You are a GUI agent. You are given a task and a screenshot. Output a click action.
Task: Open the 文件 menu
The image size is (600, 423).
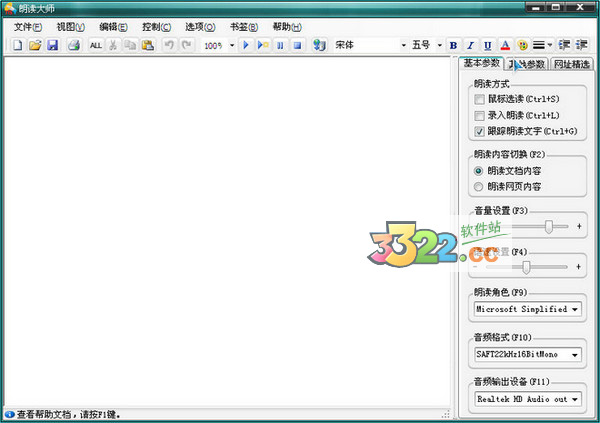pyautogui.click(x=28, y=26)
